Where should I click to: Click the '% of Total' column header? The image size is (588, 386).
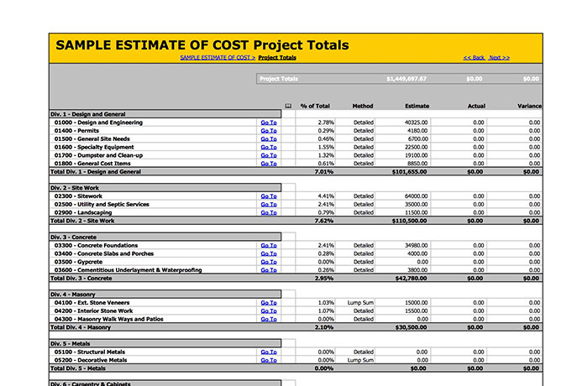click(315, 107)
